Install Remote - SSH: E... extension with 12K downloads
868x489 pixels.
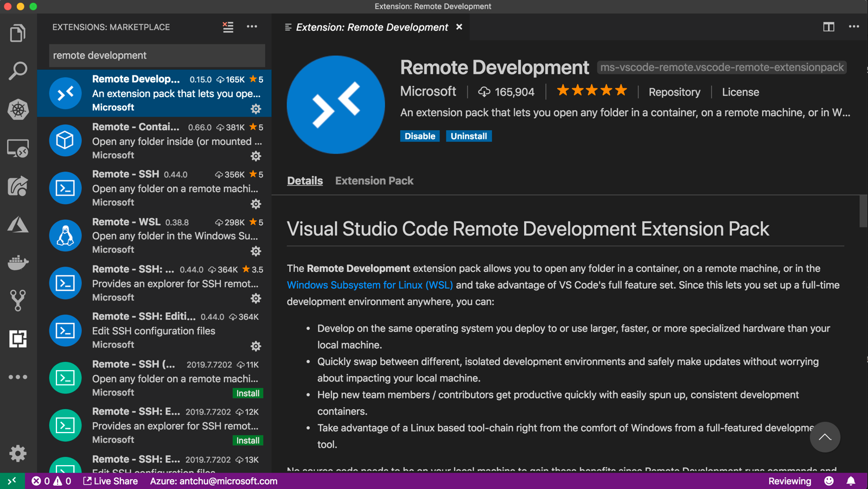click(x=248, y=441)
